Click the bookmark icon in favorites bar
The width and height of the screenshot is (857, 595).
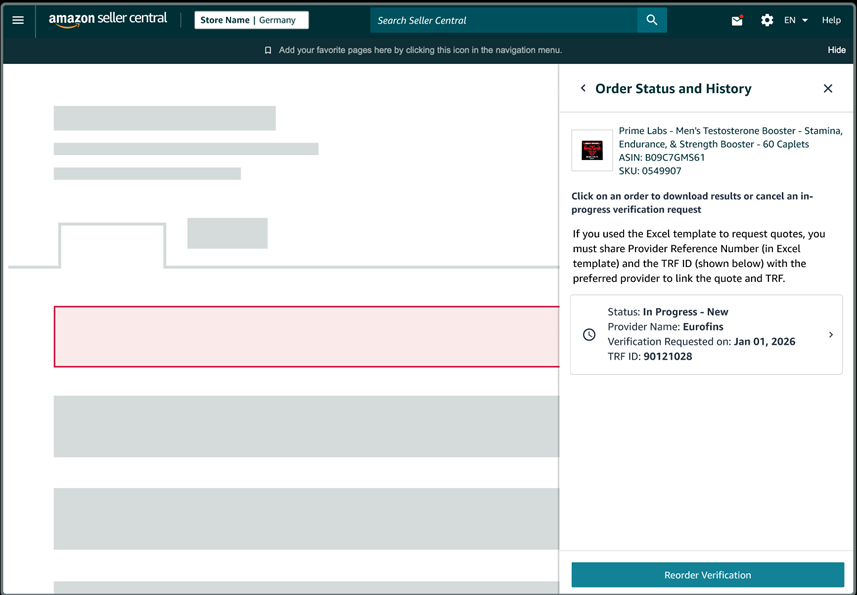click(x=268, y=50)
